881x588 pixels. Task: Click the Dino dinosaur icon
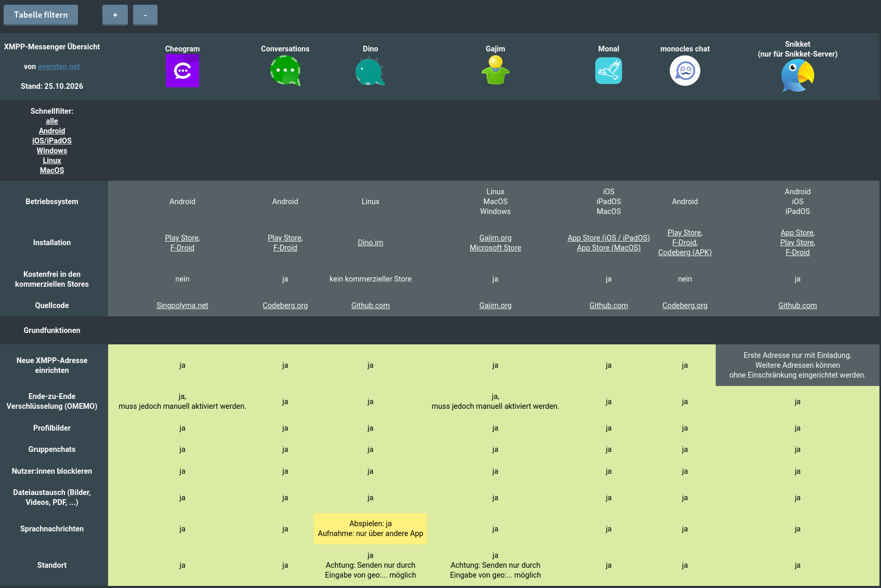tap(370, 71)
